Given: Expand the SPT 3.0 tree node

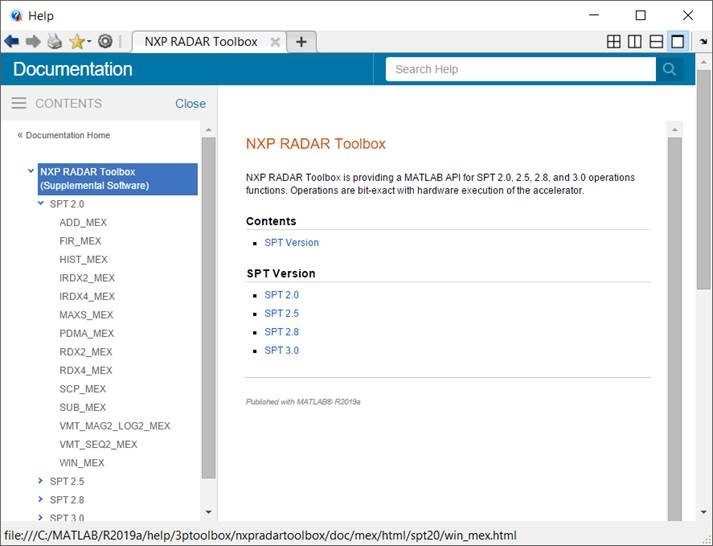Looking at the screenshot, I should [x=40, y=517].
